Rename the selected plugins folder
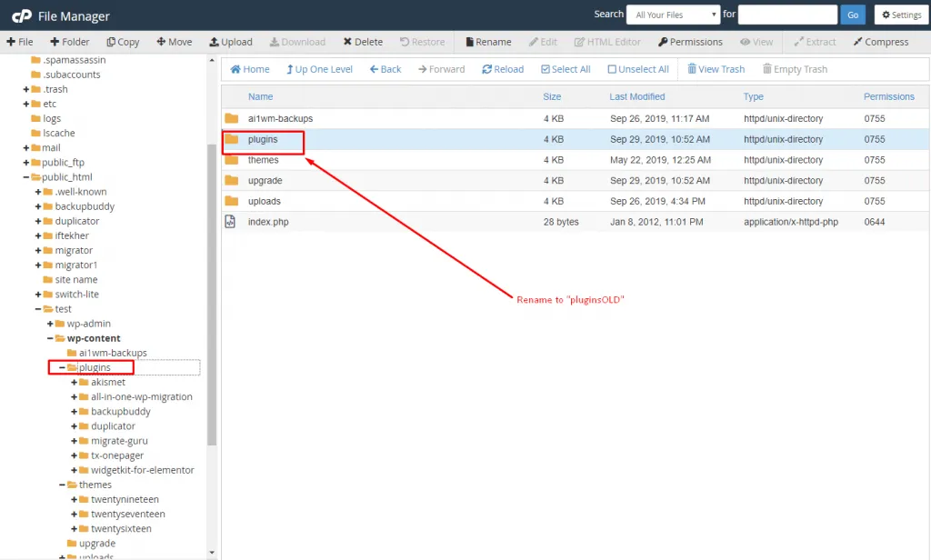 488,42
